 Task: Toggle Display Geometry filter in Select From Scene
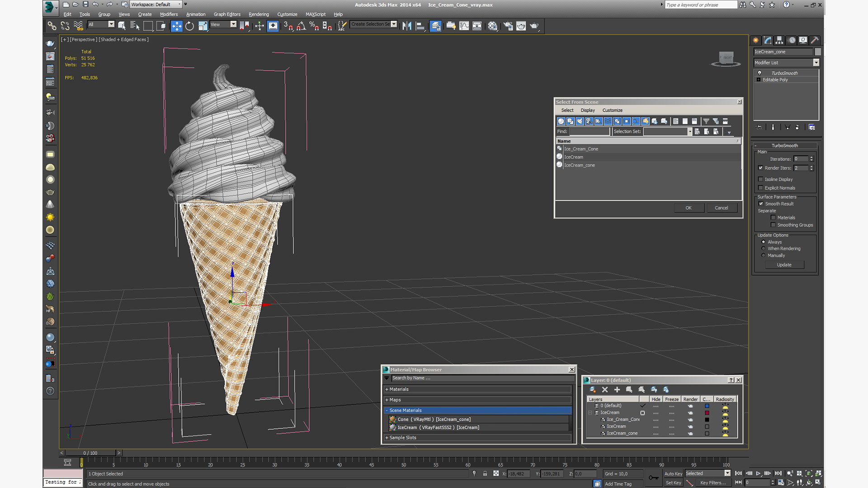pos(561,121)
